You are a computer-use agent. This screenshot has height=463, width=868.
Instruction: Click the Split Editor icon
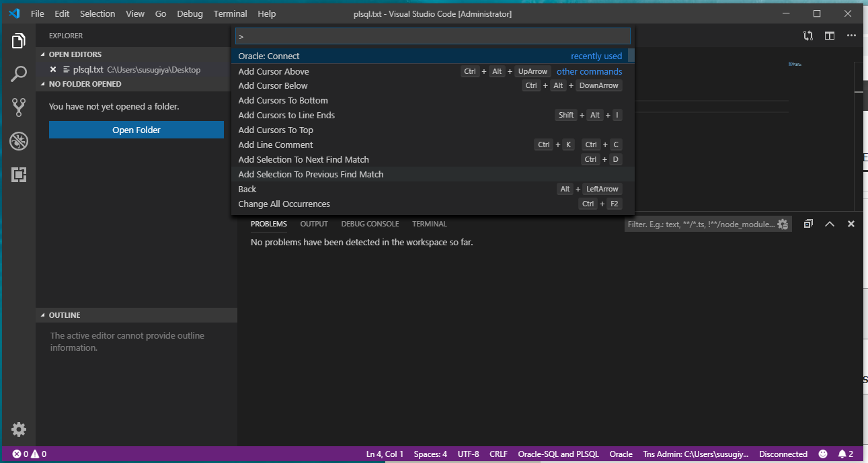point(829,36)
